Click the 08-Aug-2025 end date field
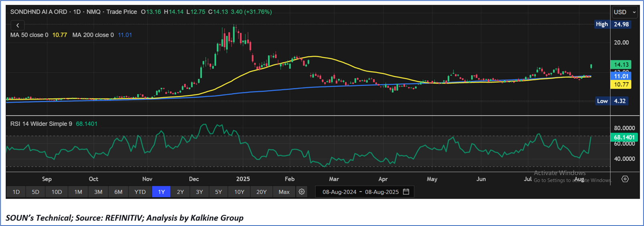Viewport: 644px width, 226px height. tap(382, 192)
